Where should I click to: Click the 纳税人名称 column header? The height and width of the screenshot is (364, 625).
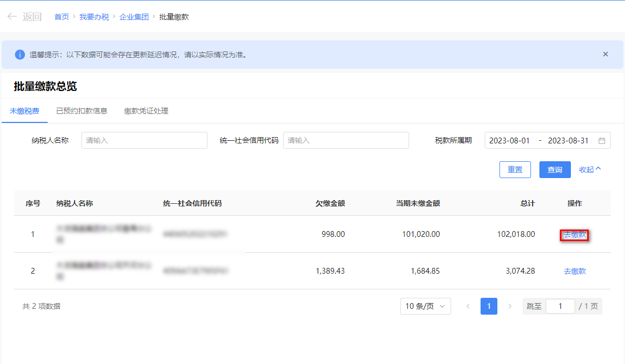pyautogui.click(x=75, y=203)
